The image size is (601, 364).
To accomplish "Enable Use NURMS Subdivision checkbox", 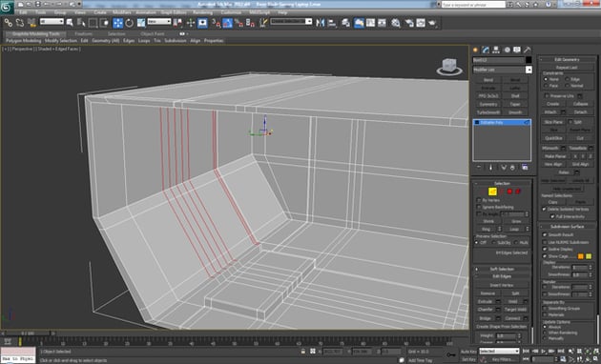I will (545, 242).
